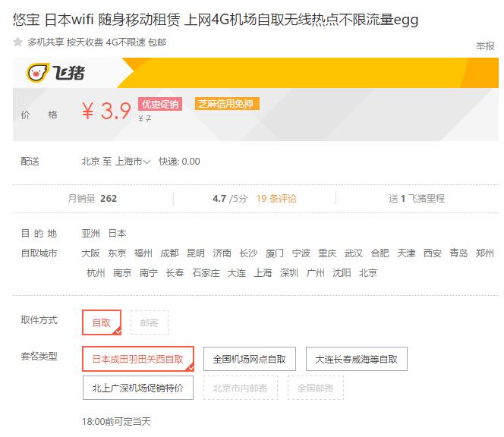Image resolution: width=504 pixels, height=437 pixels.
Task: Click 广州 pickup city
Action: pyautogui.click(x=316, y=273)
